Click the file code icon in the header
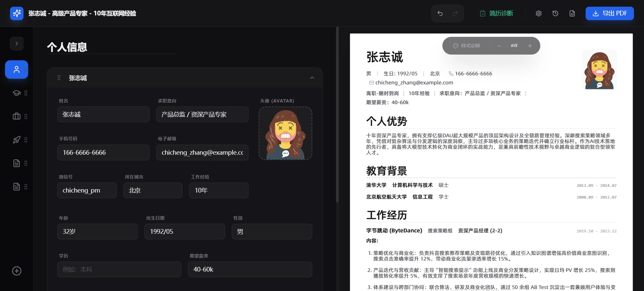The height and width of the screenshot is (291, 644). click(572, 13)
